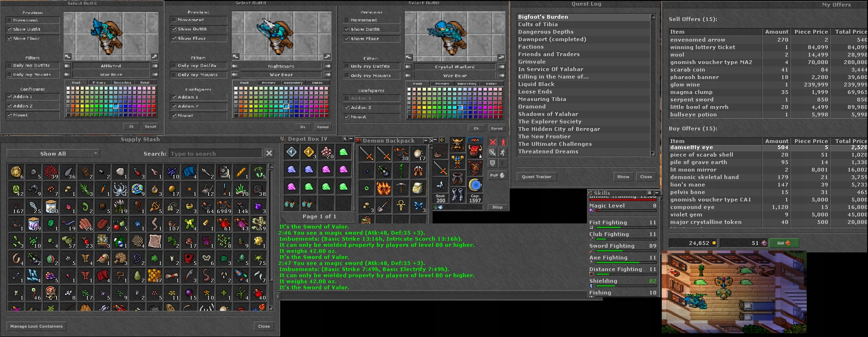868x337 pixels.
Task: Rotate Afflicted outfit preview counter-clockwise
Action: click(67, 56)
